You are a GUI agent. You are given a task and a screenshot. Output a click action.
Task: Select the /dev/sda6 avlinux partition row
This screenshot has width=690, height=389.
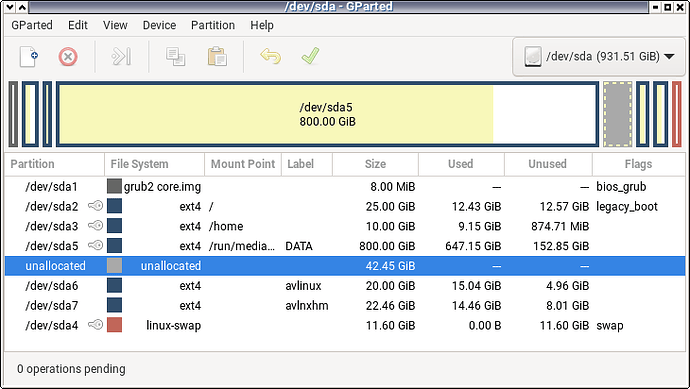[345, 286]
